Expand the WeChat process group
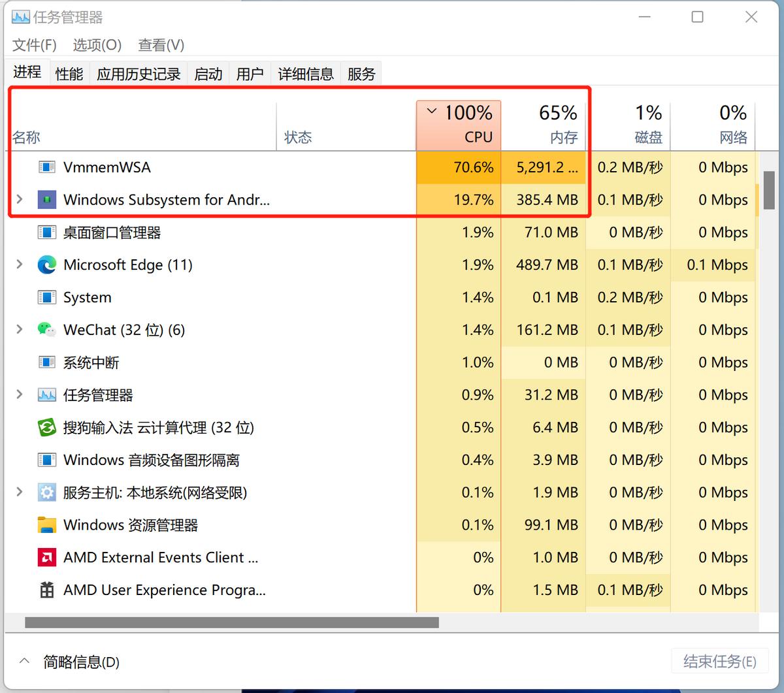 [18, 329]
